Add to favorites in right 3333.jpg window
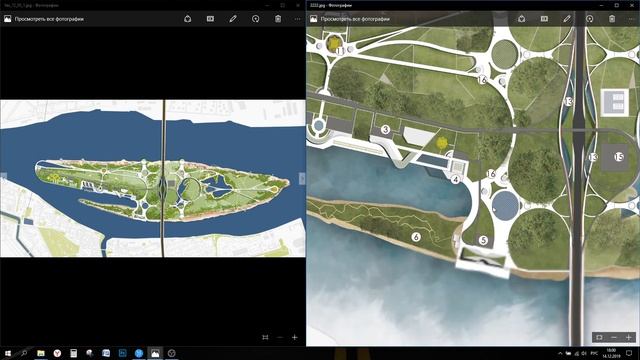The width and height of the screenshot is (640, 360). coord(522,19)
